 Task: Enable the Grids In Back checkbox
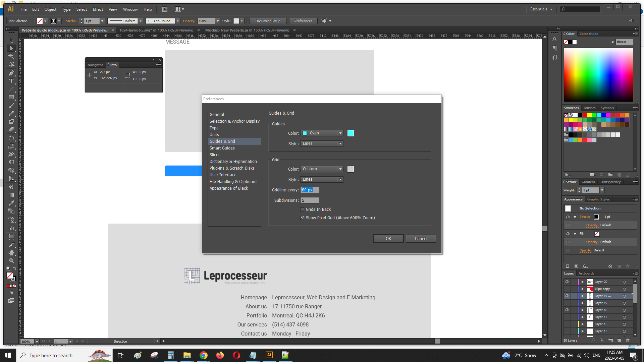tap(302, 209)
